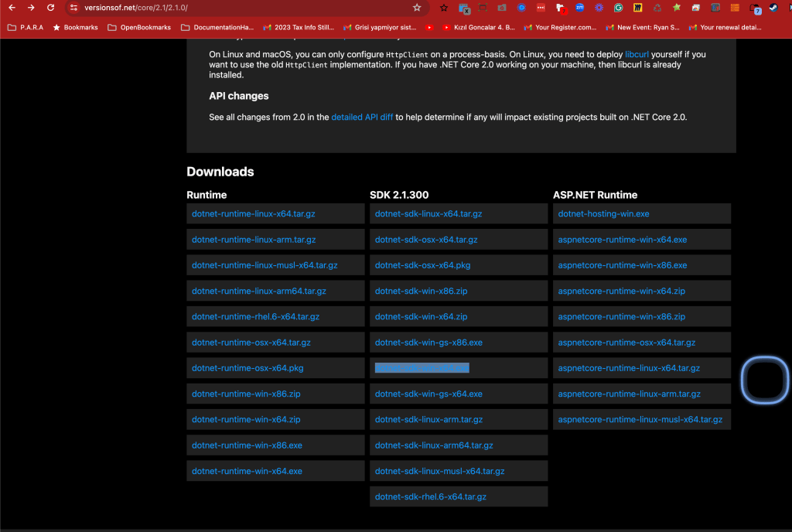Screen dimensions: 792x532
Task: Download dotnet-runtime-win-x86.zip
Action: click(246, 394)
